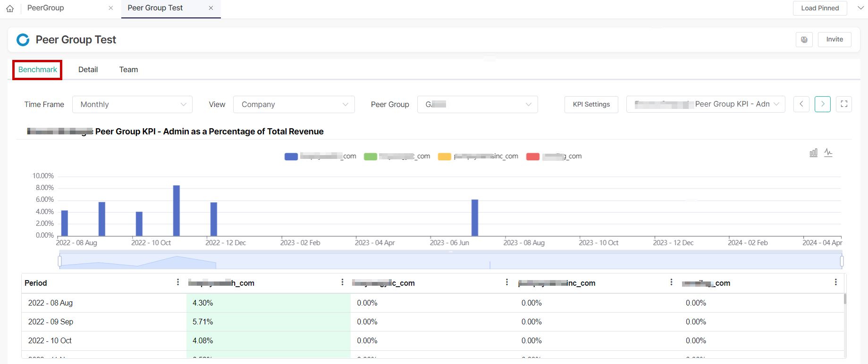Click the 2023 June blue bar

(475, 218)
